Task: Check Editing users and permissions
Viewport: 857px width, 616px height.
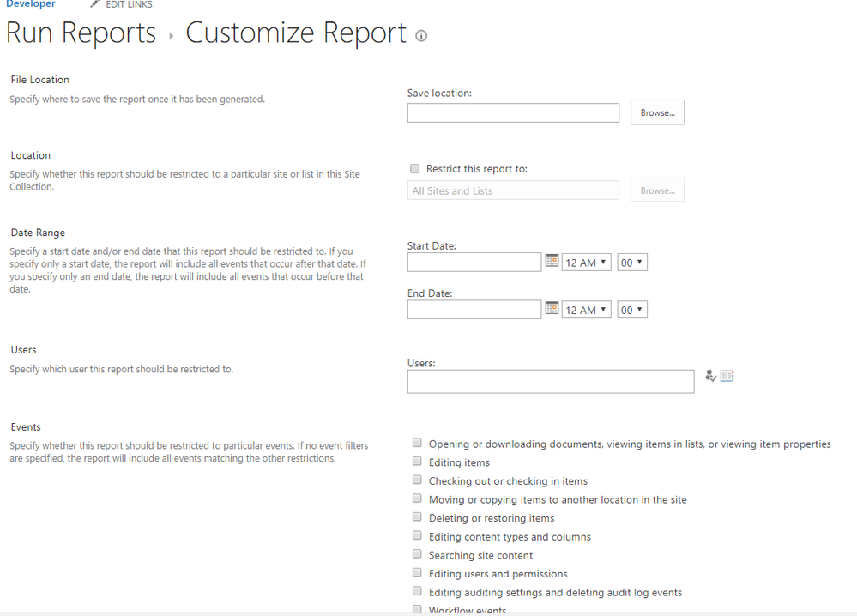Action: pyautogui.click(x=417, y=572)
